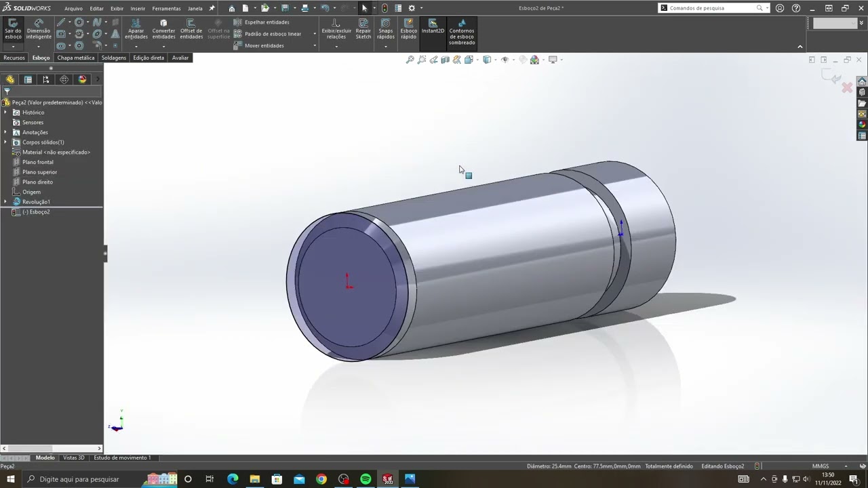Open Hide/Show Items eye dropdown
The height and width of the screenshot is (488, 868).
505,60
